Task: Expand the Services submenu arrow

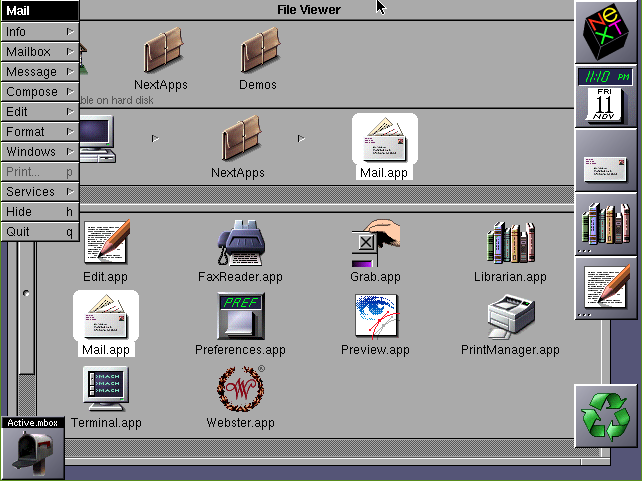Action: [x=70, y=191]
